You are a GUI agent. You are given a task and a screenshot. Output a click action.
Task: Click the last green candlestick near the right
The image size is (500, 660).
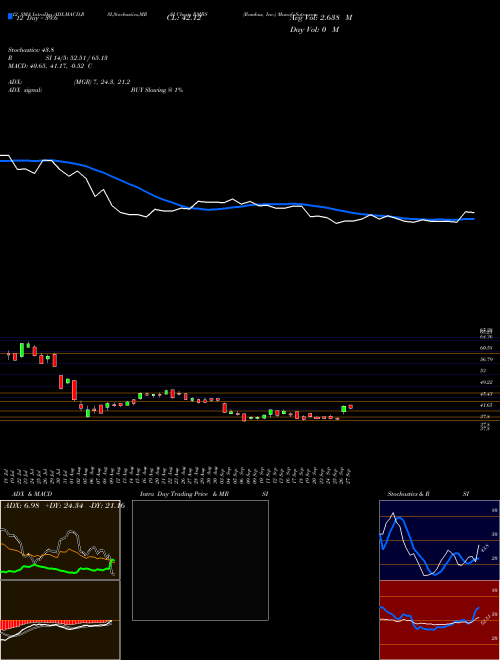click(344, 409)
